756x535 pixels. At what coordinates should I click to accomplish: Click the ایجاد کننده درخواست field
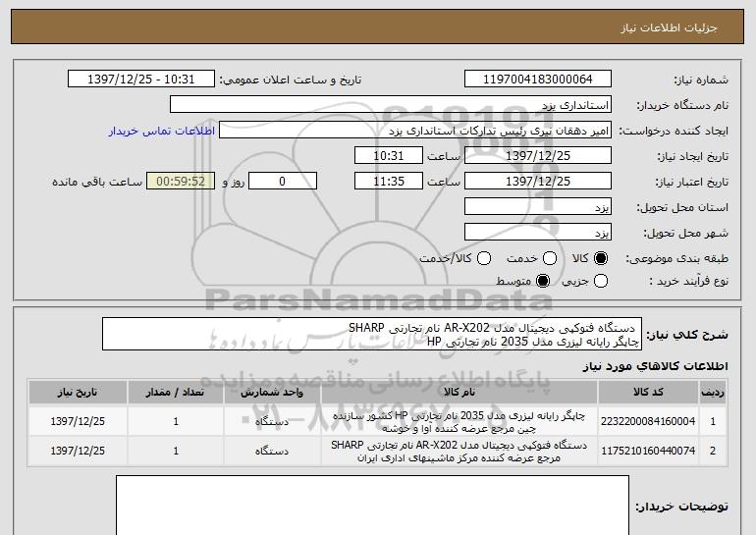415,131
